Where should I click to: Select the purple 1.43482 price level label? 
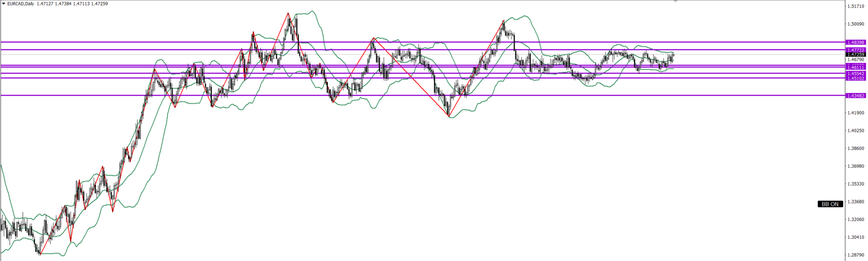856,96
